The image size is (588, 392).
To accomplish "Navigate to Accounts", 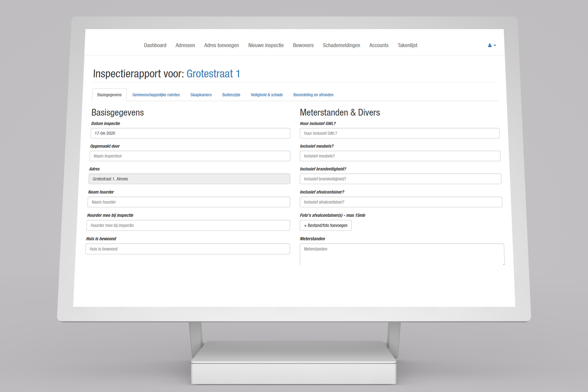I will 379,45.
